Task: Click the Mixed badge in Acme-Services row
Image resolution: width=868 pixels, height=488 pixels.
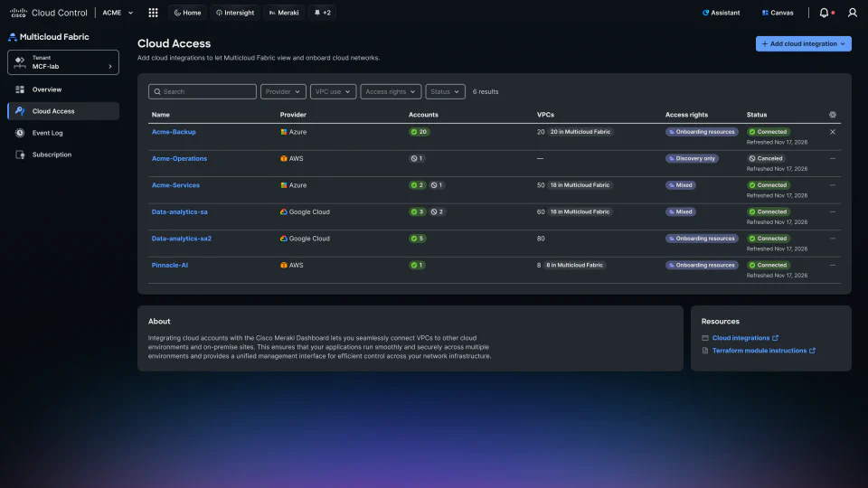Action: [680, 185]
